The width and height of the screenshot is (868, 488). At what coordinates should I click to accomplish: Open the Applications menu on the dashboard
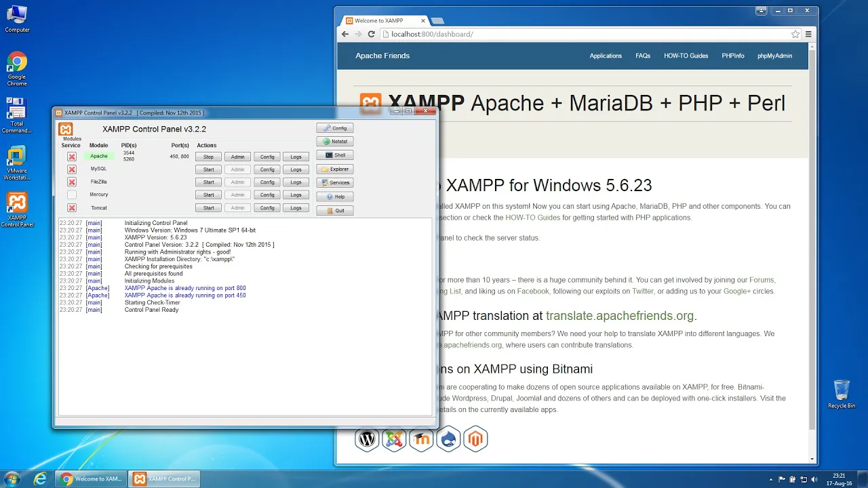606,56
